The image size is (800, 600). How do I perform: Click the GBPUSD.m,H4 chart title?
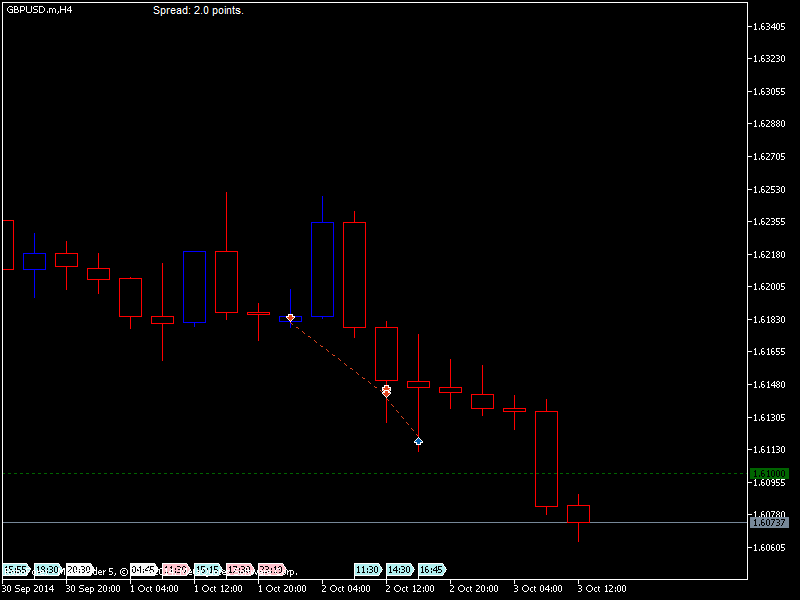click(39, 10)
